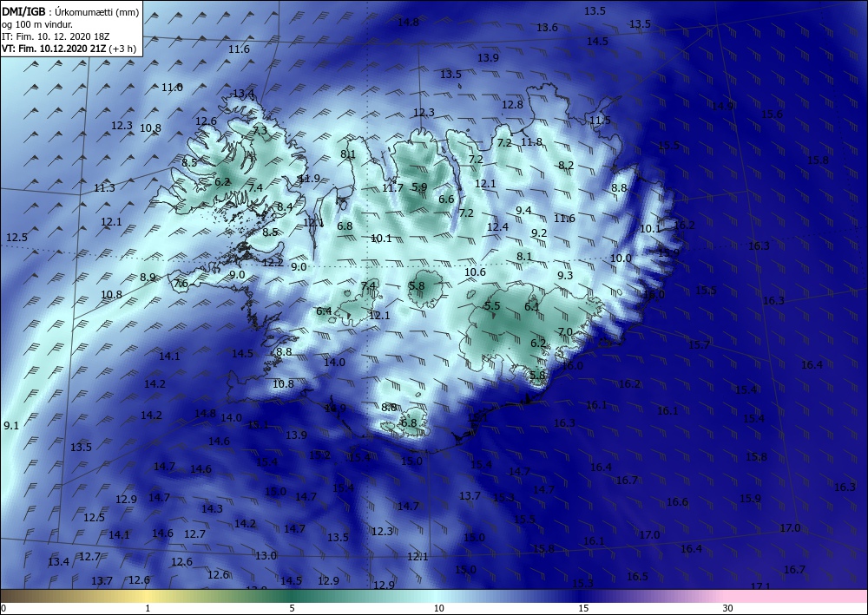
Task: Select the map value '16.5'
Action: click(637, 577)
